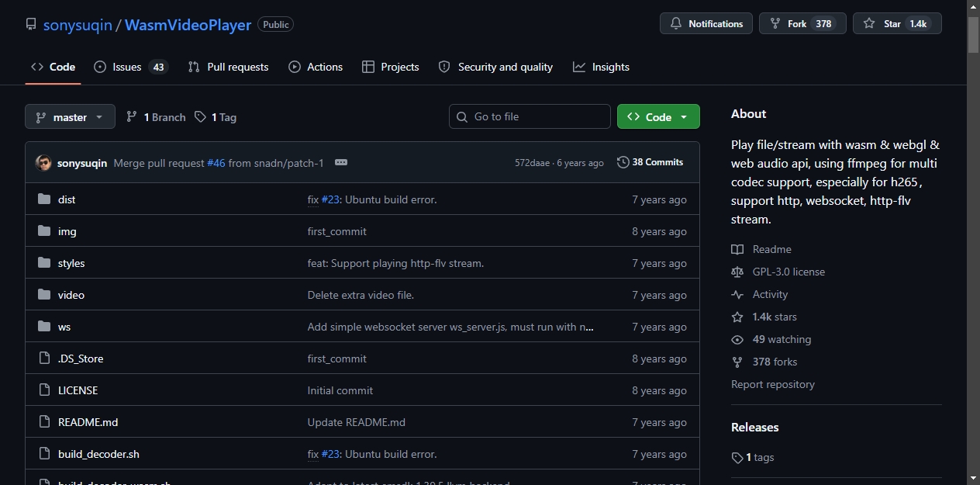980x485 pixels.
Task: Click the eye icon next to 49 watching
Action: tap(737, 339)
